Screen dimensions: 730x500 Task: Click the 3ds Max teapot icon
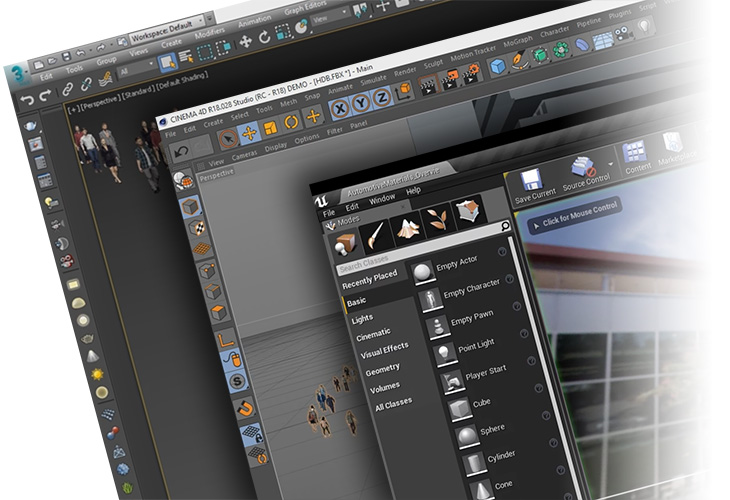tap(31, 124)
